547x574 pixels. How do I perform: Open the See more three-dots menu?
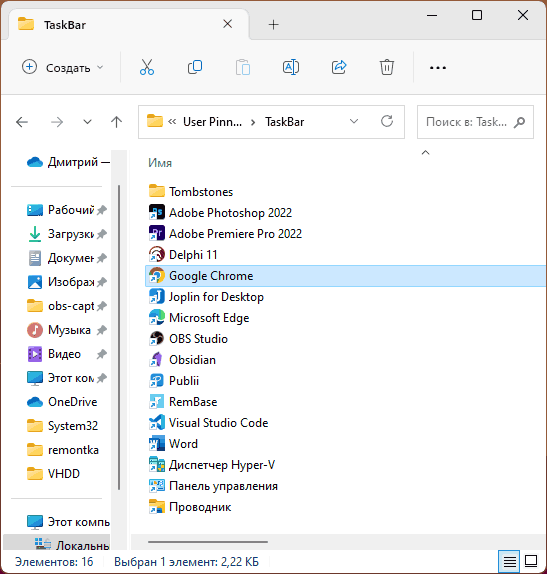(438, 68)
